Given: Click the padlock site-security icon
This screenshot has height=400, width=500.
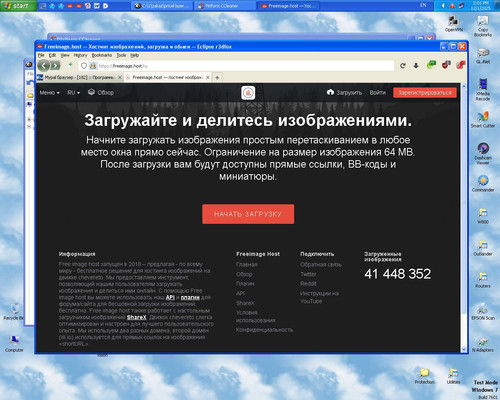Looking at the screenshot, I should pyautogui.click(x=93, y=66).
